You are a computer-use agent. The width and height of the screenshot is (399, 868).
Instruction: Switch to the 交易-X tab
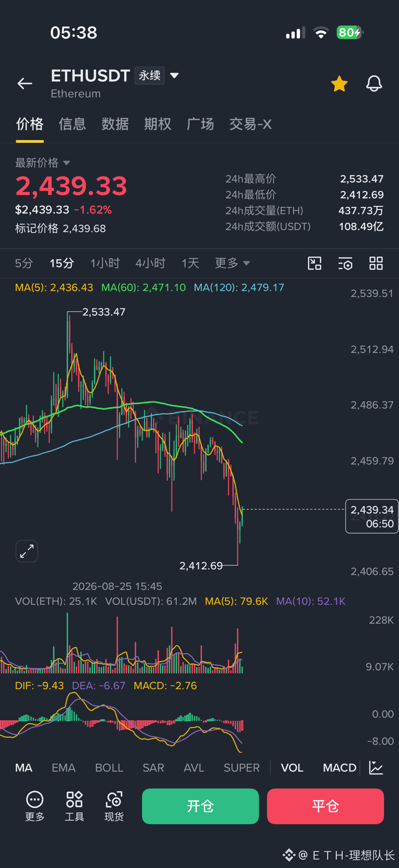(x=251, y=124)
